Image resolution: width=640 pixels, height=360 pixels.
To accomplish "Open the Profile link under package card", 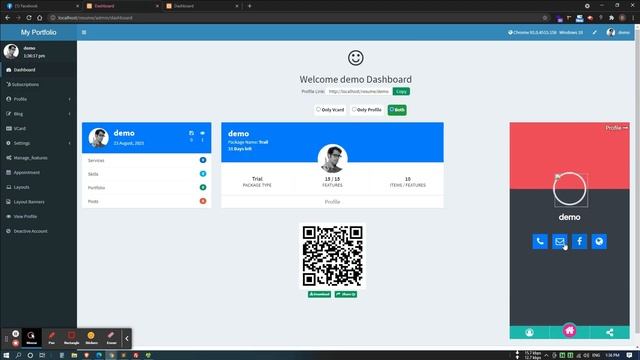I will [332, 202].
